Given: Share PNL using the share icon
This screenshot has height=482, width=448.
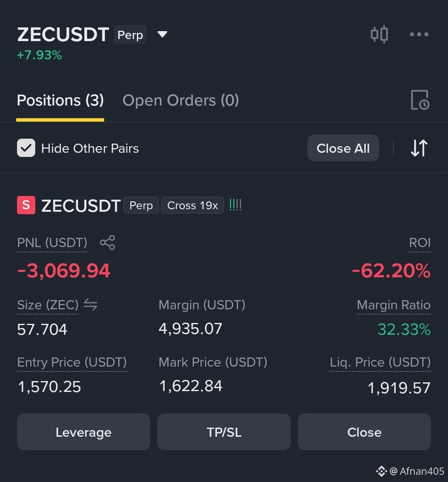Looking at the screenshot, I should click(107, 242).
